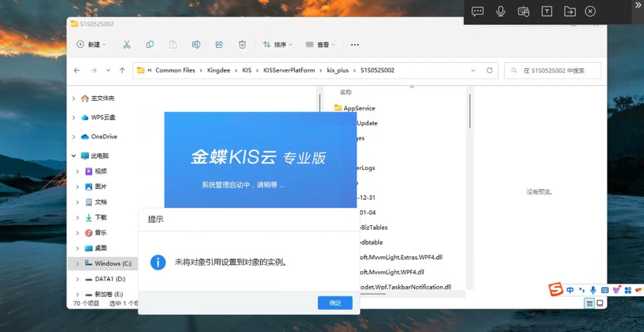The width and height of the screenshot is (644, 332).
Task: Select OneDrive in the navigation pane
Action: [104, 137]
